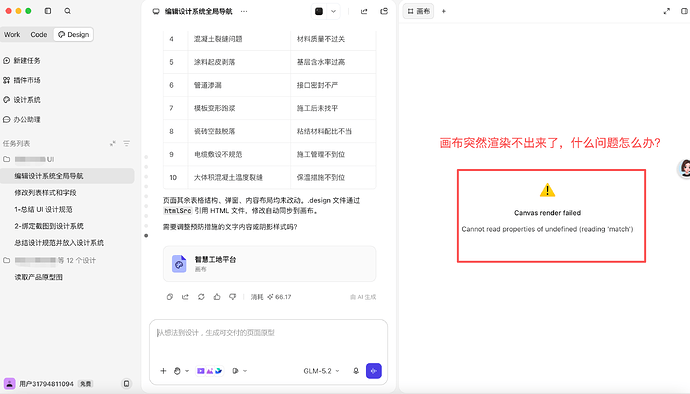Click the blue-green plugin icon
Screen dimensions: 690x394
(x=218, y=371)
